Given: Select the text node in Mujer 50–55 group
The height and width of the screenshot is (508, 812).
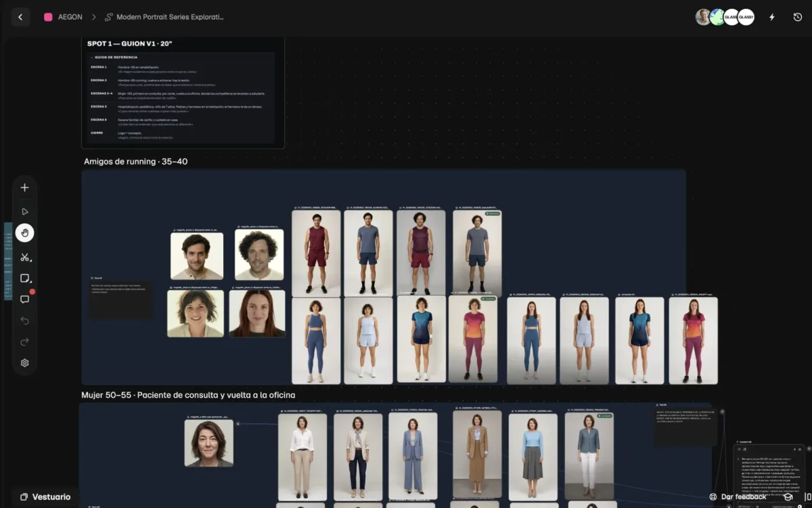Looking at the screenshot, I should pyautogui.click(x=685, y=425).
